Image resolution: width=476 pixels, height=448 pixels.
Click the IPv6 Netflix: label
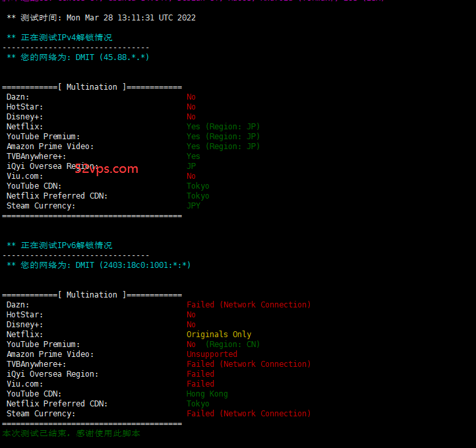[25, 334]
